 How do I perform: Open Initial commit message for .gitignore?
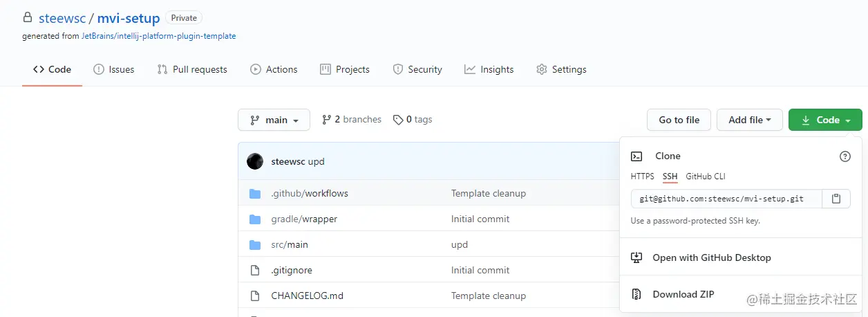click(x=480, y=271)
